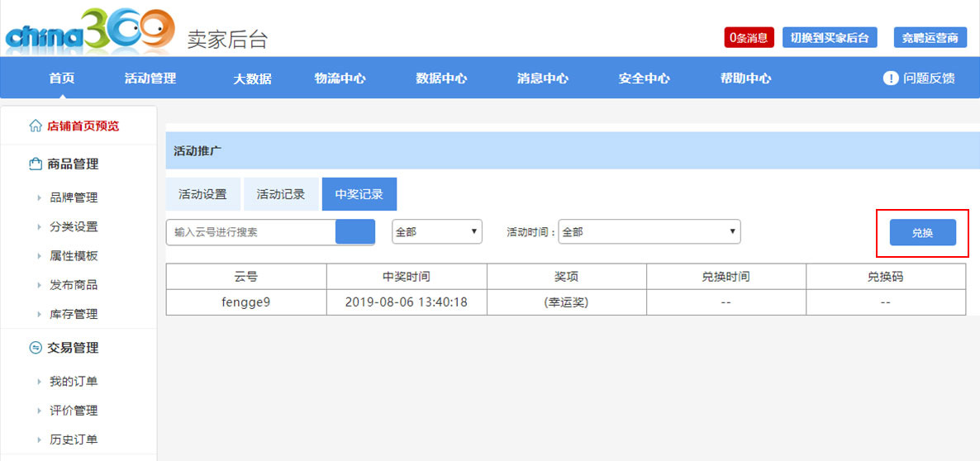Click the exclamation icon beside 问题反馈
The height and width of the screenshot is (461, 980).
pyautogui.click(x=890, y=78)
